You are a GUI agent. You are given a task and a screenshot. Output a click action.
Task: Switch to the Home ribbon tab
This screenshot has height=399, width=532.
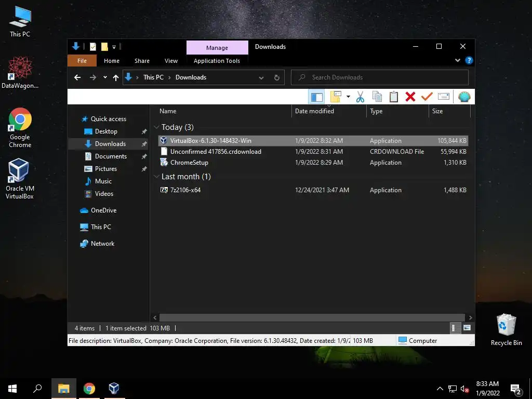tap(112, 61)
